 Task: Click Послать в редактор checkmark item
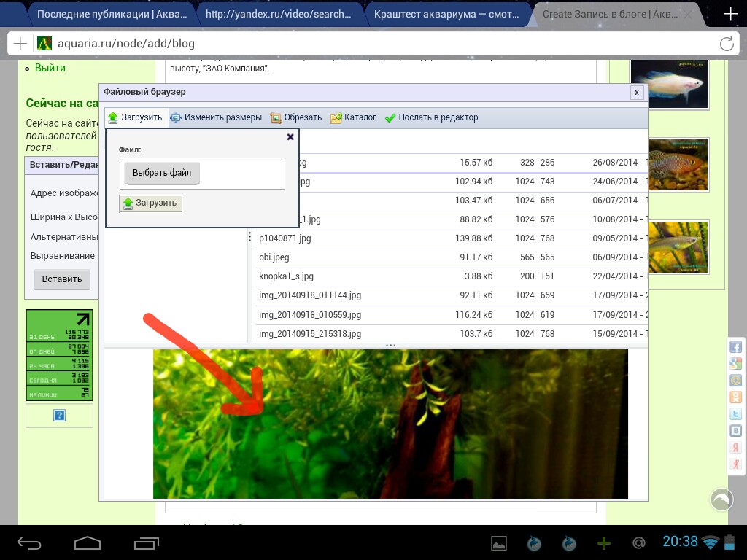click(x=432, y=117)
